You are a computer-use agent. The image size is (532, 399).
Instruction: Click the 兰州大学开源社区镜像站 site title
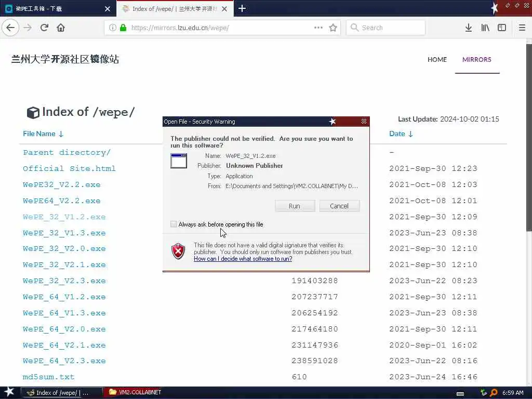[65, 59]
